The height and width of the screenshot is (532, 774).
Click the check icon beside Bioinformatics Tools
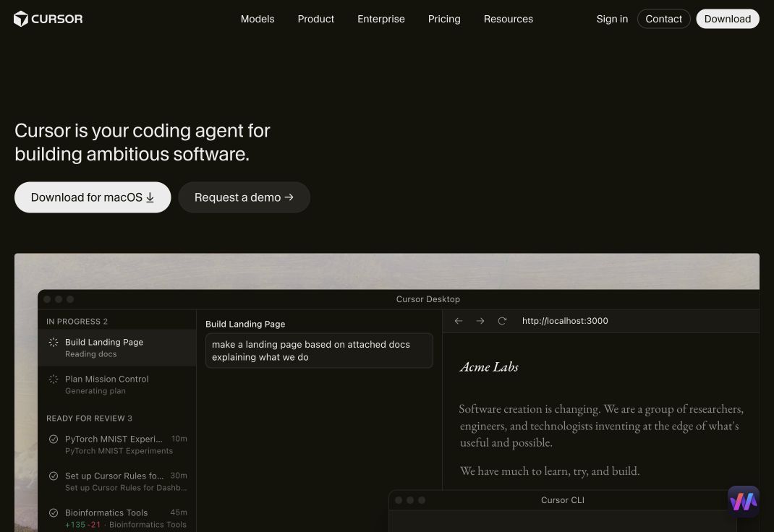[54, 512]
